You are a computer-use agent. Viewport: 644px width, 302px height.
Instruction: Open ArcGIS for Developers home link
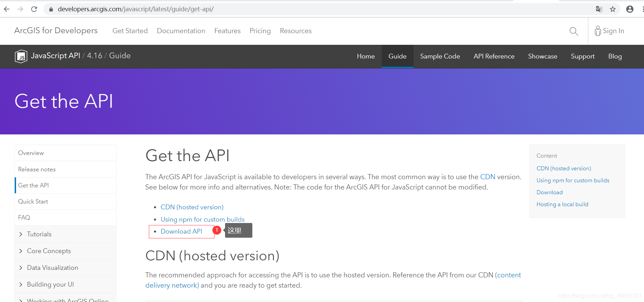[x=56, y=30]
